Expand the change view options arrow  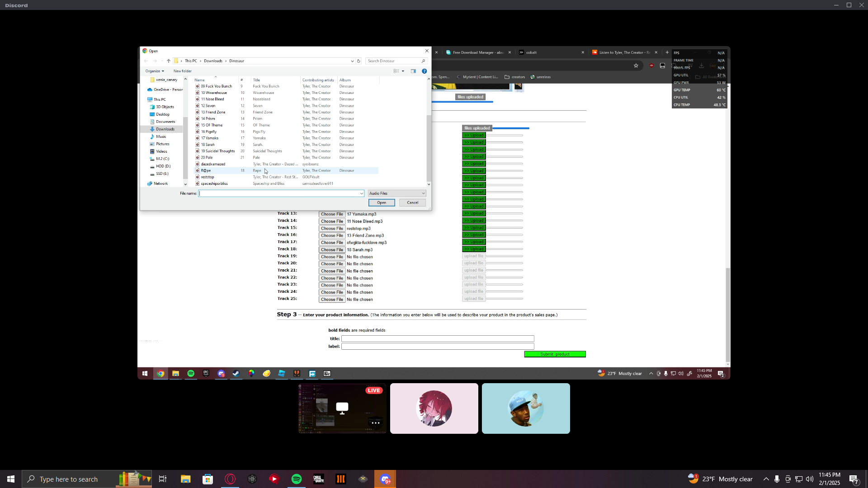tap(403, 71)
